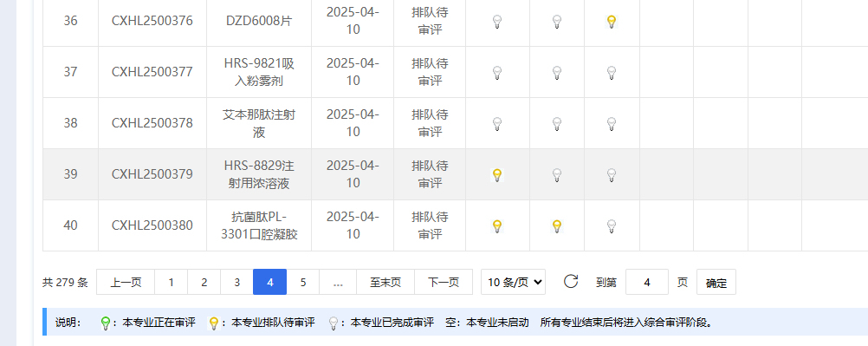This screenshot has height=346, width=868.
Task: Click first bulb icon in row CXHL2500377
Action: coord(497,73)
